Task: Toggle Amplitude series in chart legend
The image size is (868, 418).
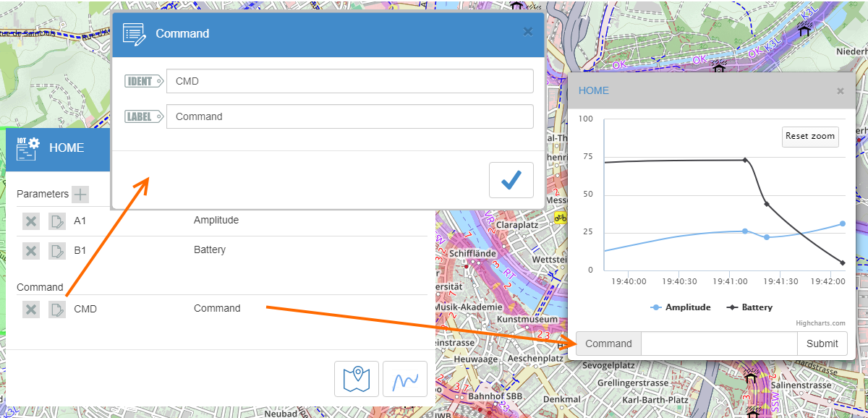Action: tap(681, 307)
